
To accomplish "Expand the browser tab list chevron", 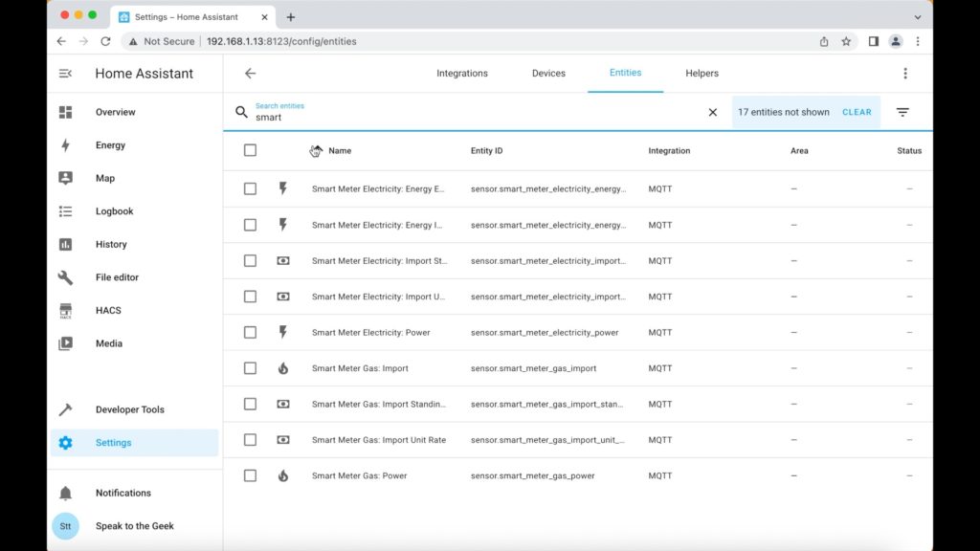I will (x=918, y=17).
